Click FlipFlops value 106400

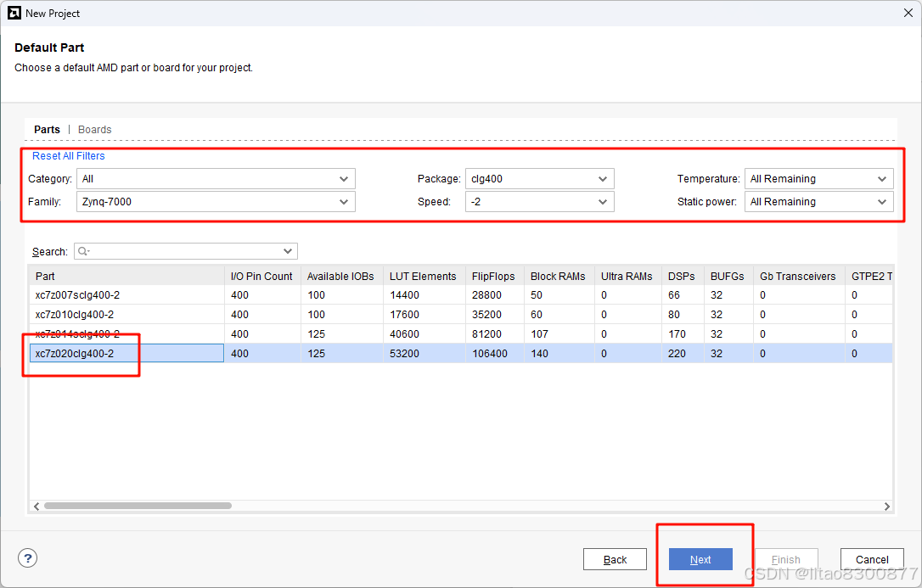coord(489,354)
